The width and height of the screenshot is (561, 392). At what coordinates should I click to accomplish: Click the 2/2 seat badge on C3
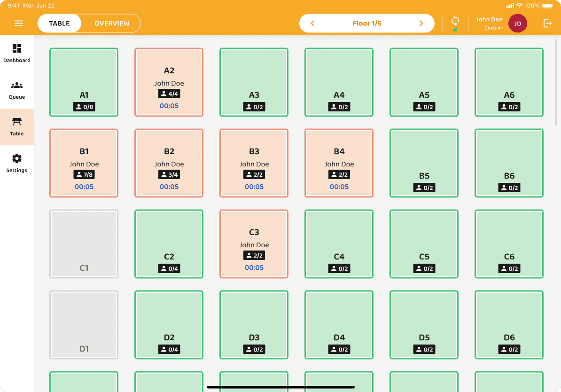pos(254,256)
